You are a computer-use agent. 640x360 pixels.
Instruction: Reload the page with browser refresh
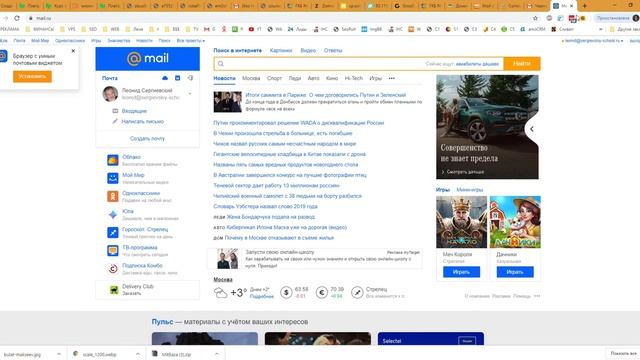(x=17, y=18)
